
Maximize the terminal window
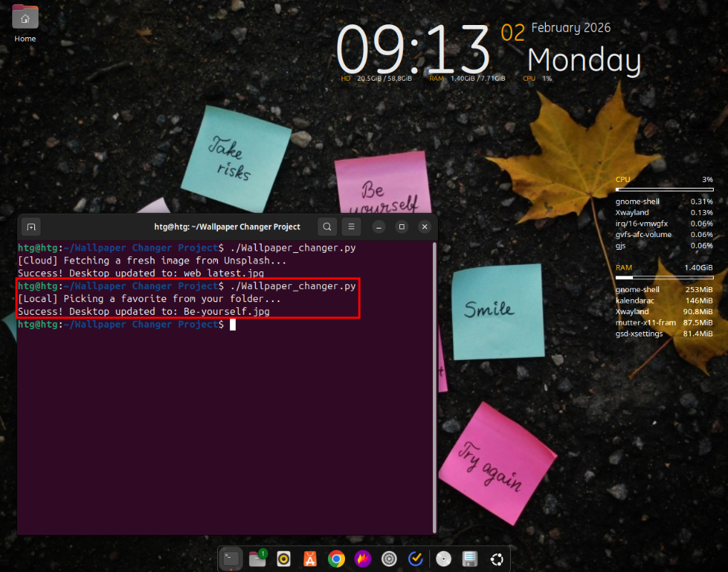click(402, 227)
